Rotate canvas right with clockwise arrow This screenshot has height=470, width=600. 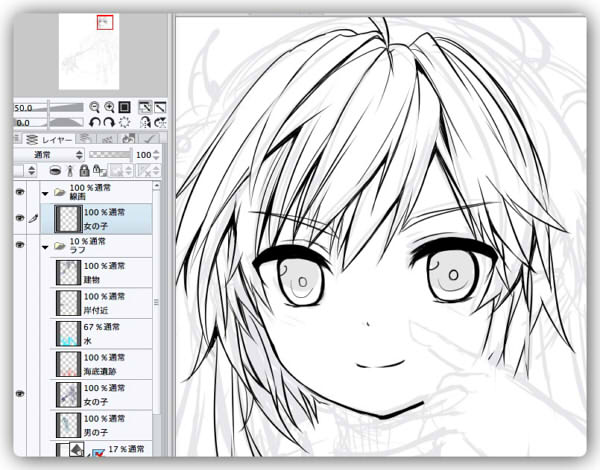[108, 122]
